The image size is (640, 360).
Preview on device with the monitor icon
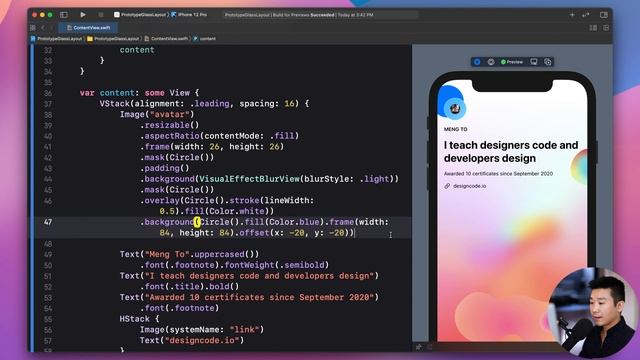(534, 62)
